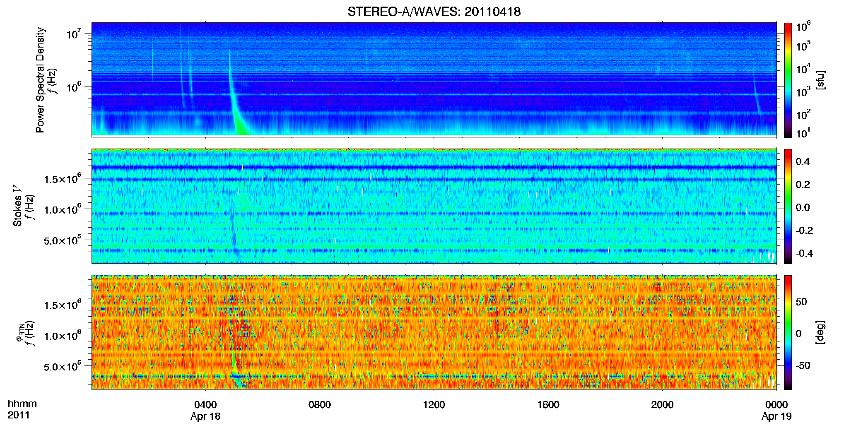Click 1.5×10^6 tick in the φRTN panel
This screenshot has height=447, width=868.
(63, 305)
